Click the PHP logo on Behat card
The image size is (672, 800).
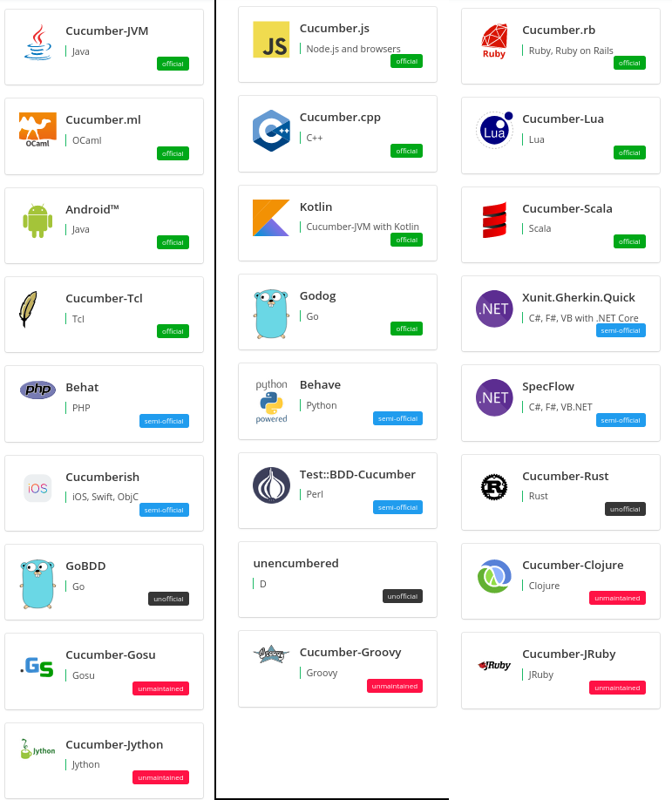point(37,390)
